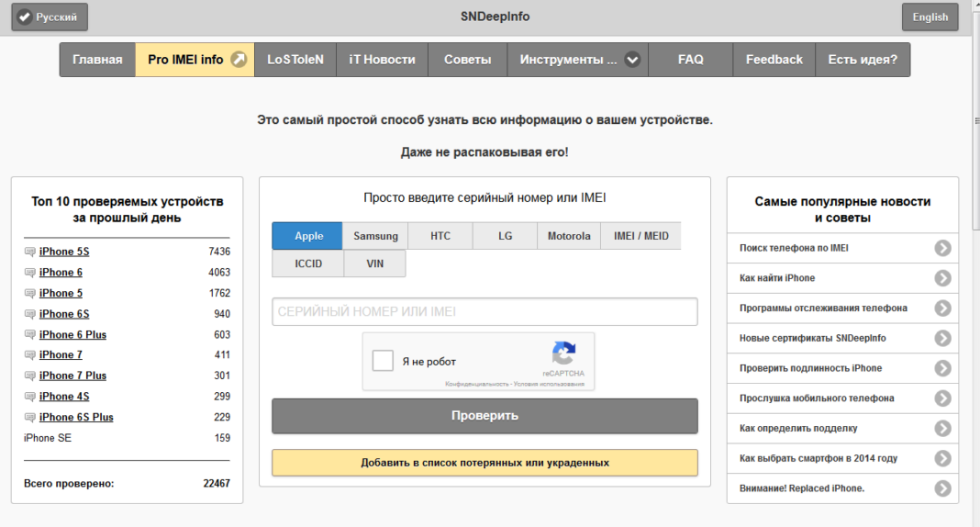Switch language to Русский
This screenshot has height=527, width=980.
(50, 17)
